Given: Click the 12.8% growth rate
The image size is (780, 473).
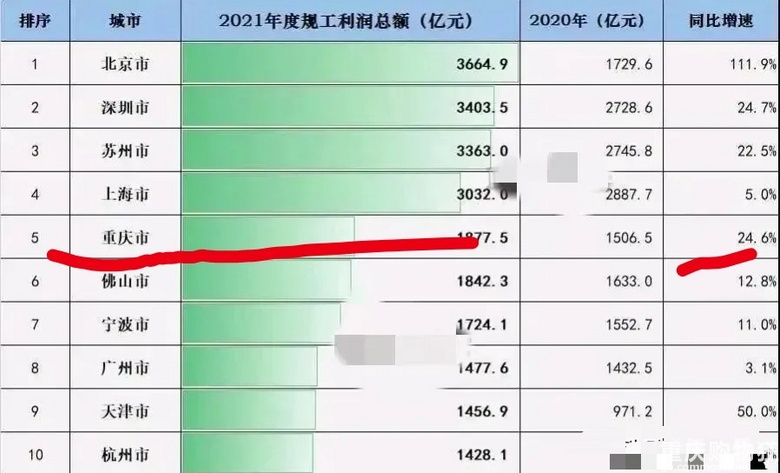Looking at the screenshot, I should point(757,281).
